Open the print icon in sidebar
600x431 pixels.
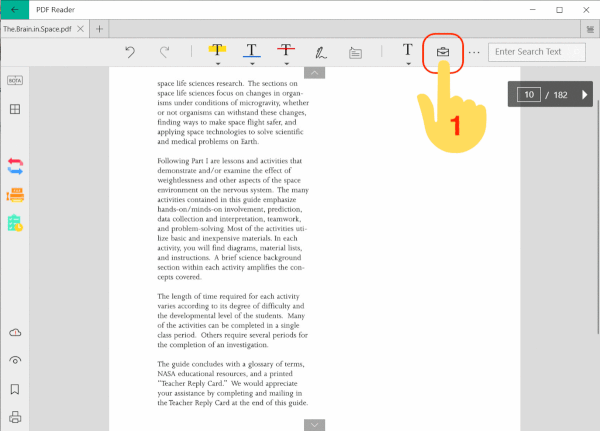(15, 417)
